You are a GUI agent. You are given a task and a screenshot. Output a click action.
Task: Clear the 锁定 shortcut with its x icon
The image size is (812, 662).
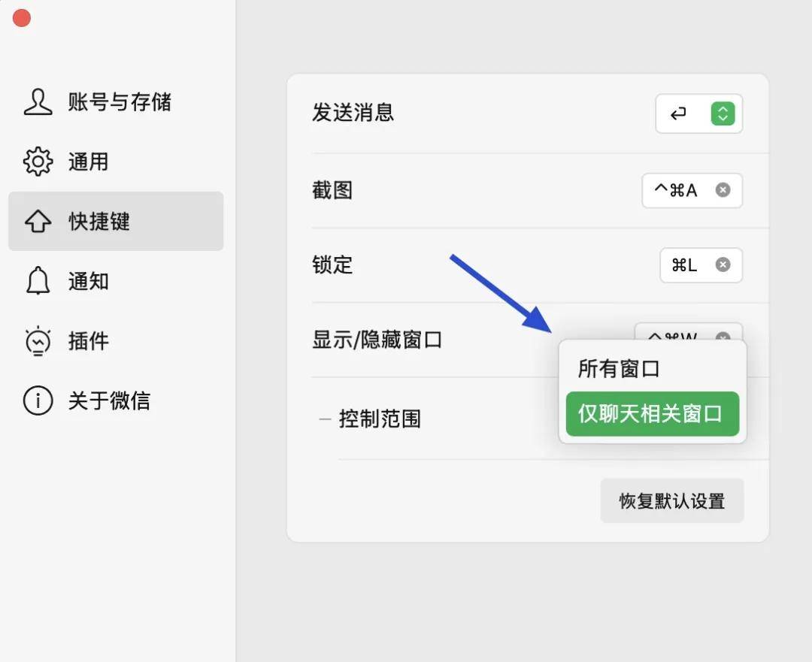pos(723,264)
